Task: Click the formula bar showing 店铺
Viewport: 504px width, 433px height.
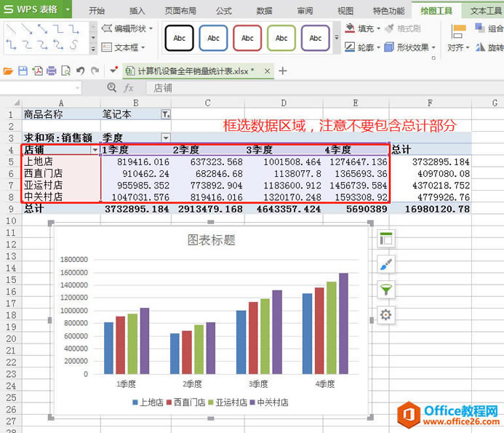Action: (324, 88)
